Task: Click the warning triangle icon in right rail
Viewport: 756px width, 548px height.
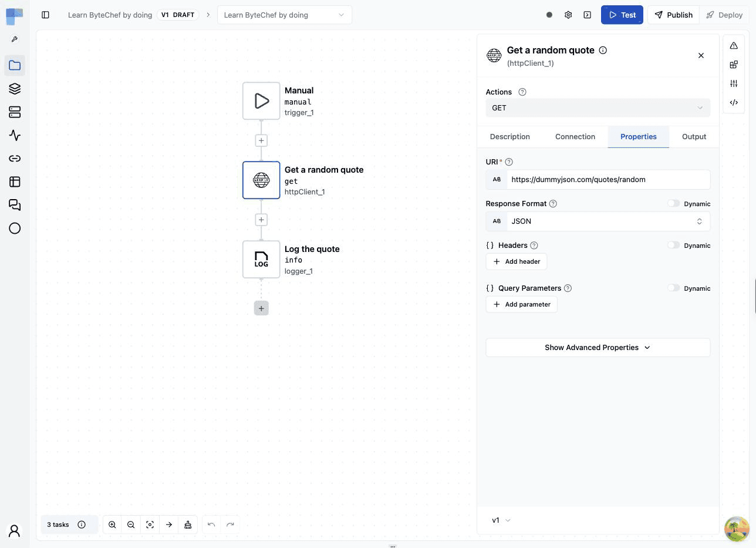Action: (734, 45)
